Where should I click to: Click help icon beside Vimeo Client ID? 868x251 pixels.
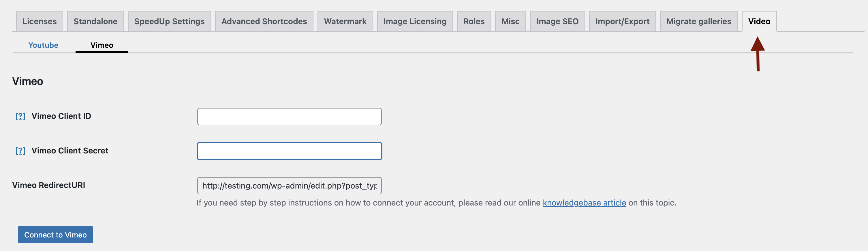click(20, 116)
